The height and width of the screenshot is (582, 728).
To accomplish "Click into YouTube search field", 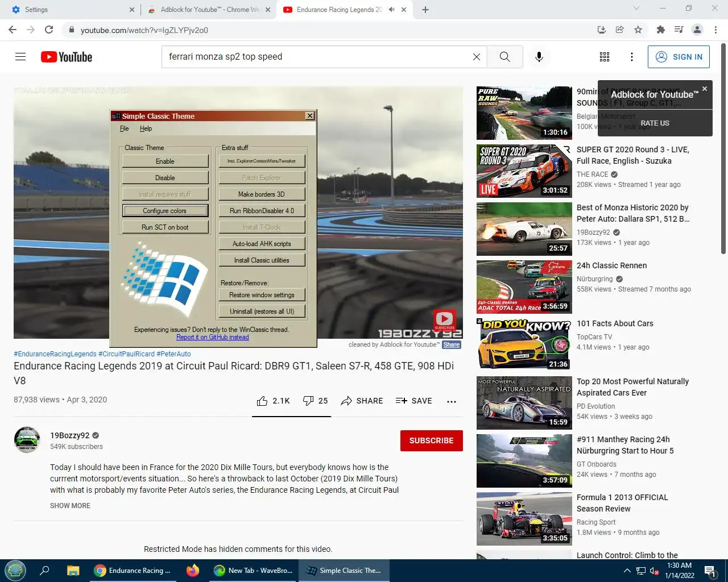I will coord(316,57).
